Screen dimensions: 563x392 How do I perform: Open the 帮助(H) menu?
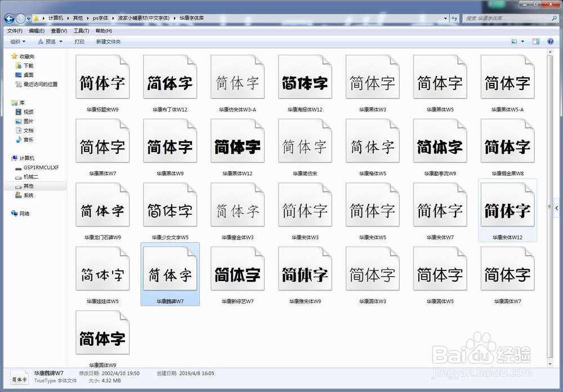[x=104, y=31]
